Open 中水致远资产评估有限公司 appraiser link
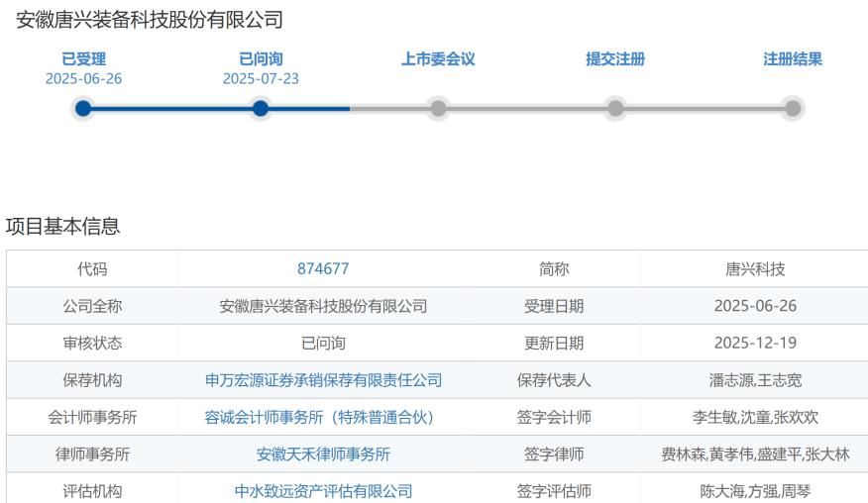Viewport: 868px width, 503px height. coord(323,491)
